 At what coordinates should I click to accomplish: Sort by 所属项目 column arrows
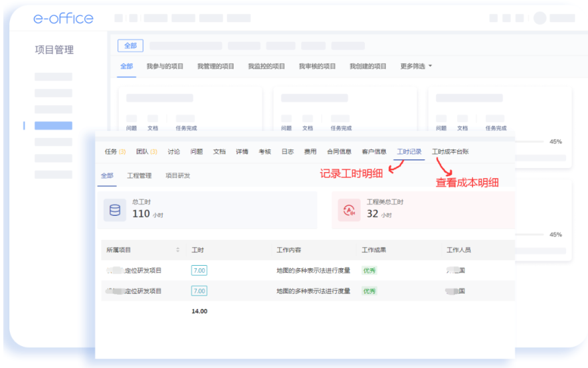click(177, 250)
